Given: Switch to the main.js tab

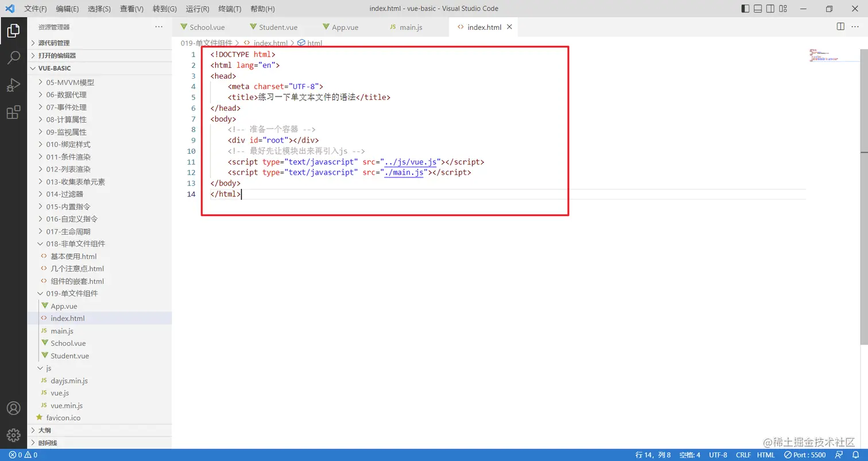Looking at the screenshot, I should 410,27.
